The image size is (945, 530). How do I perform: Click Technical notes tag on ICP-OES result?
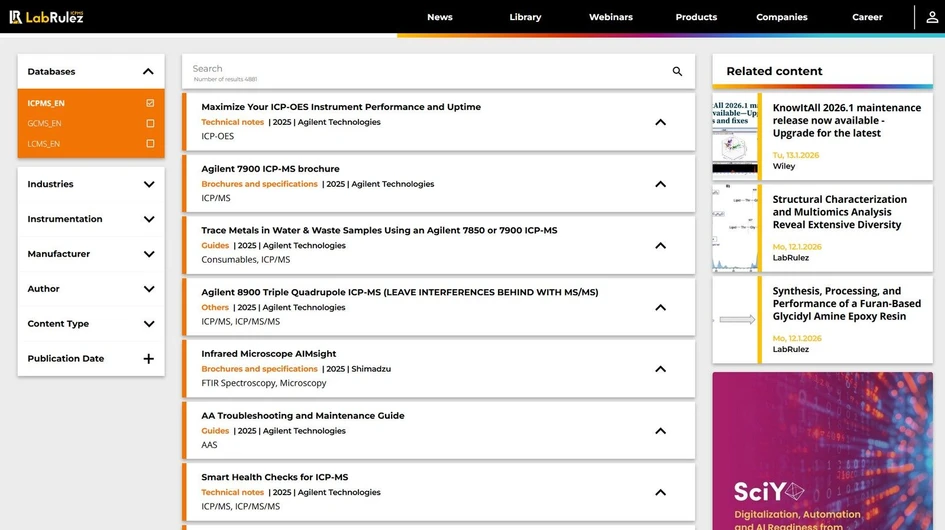233,122
